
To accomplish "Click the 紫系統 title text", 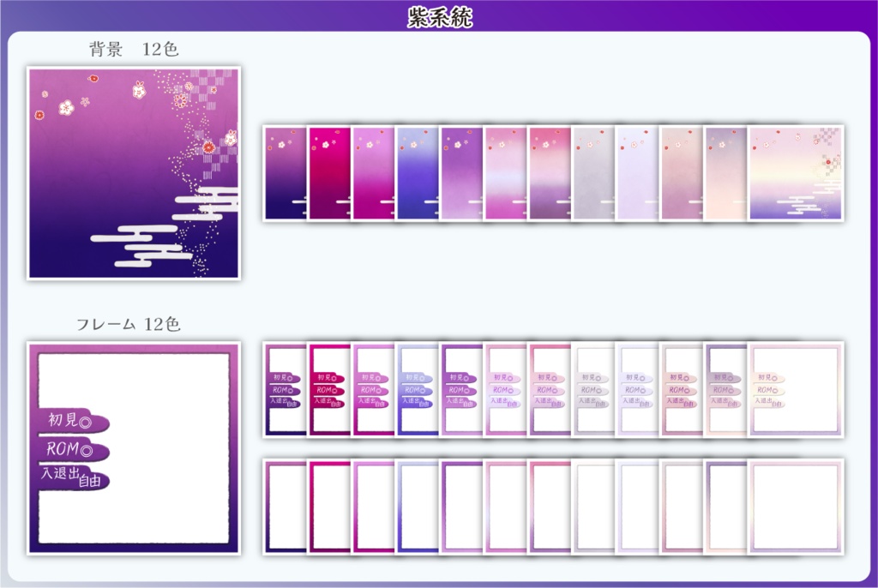I will point(440,17).
